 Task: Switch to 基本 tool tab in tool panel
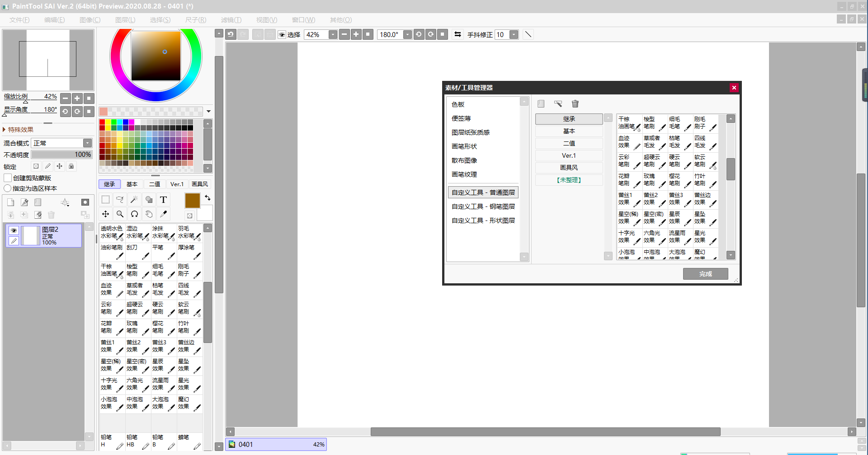[132, 184]
